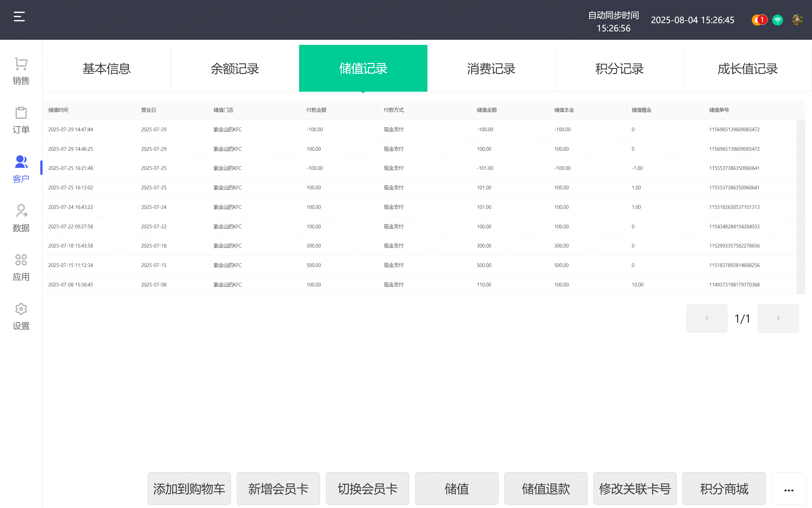
Task: Go to previous page arrow
Action: (x=707, y=318)
